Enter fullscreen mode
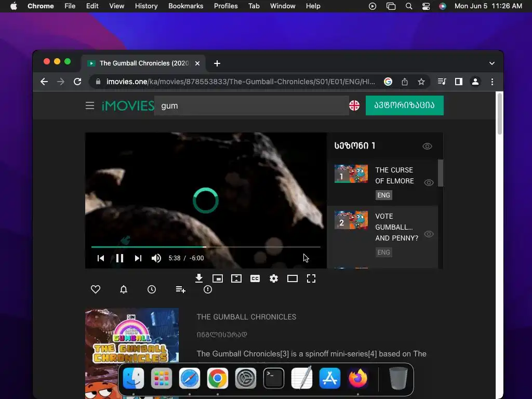Screen dimensions: 532x399 [x=311, y=278]
